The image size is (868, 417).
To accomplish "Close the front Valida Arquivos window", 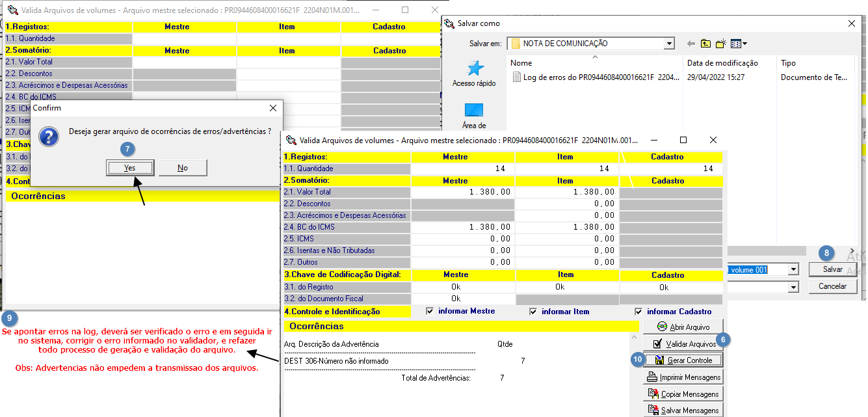I will 713,140.
